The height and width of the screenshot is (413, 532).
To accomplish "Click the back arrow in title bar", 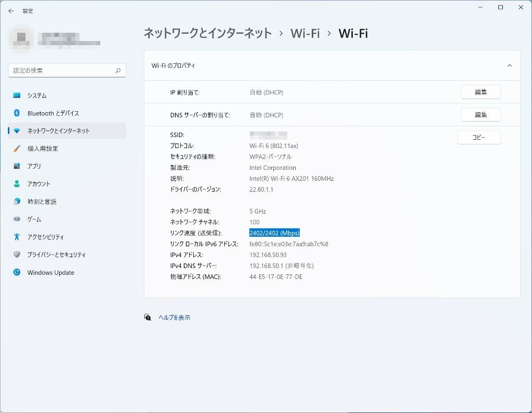I will tap(11, 11).
